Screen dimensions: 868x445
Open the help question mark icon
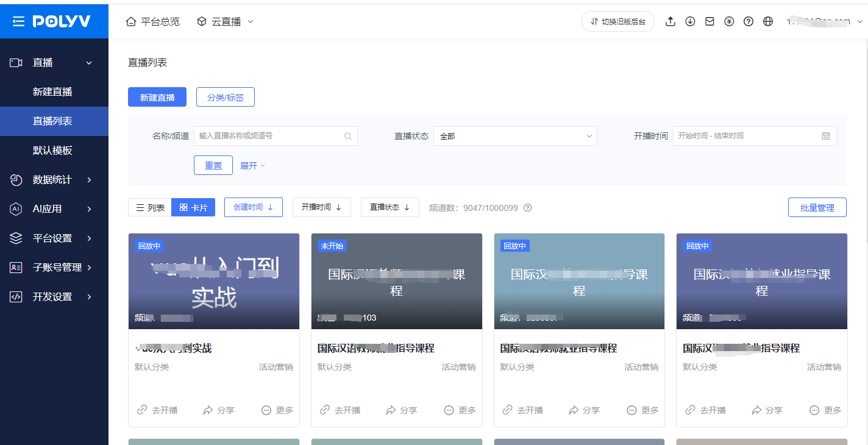(749, 21)
